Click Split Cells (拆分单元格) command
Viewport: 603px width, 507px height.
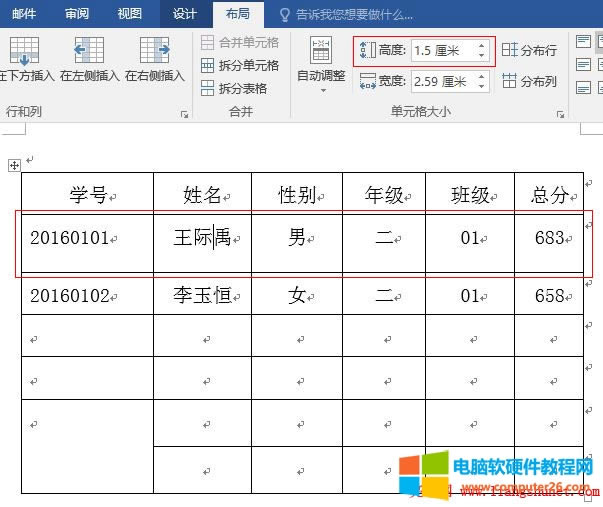[240, 65]
